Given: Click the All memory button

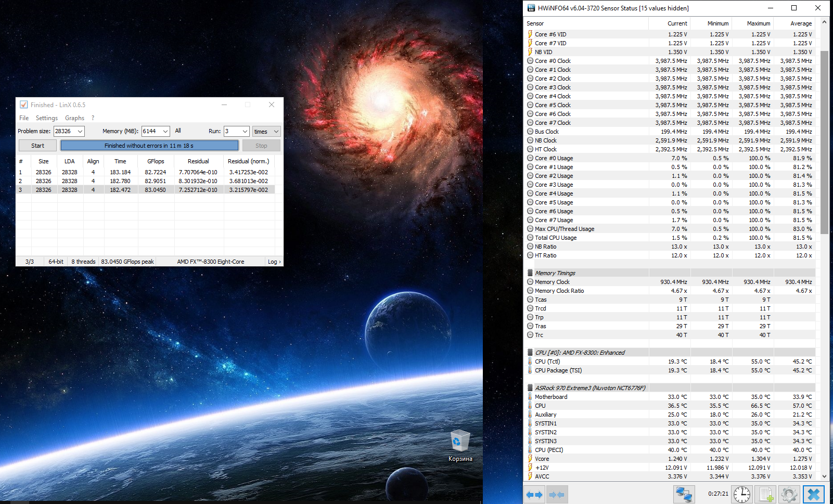Looking at the screenshot, I should pos(178,131).
